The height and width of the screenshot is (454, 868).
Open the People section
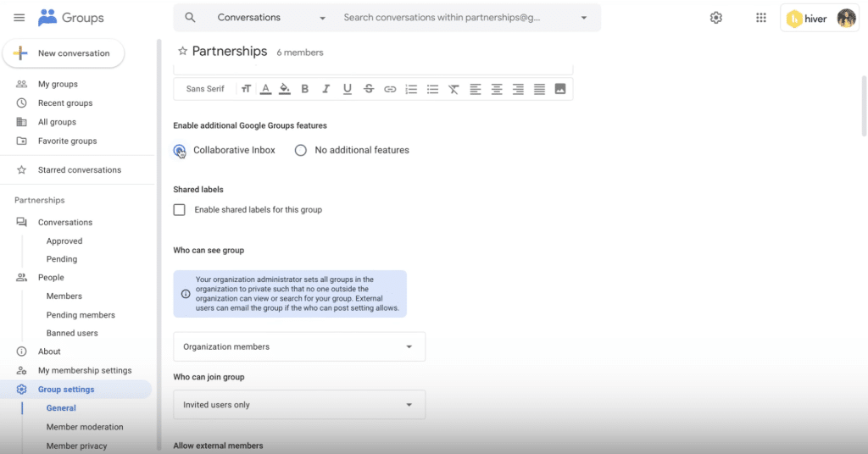pos(51,278)
